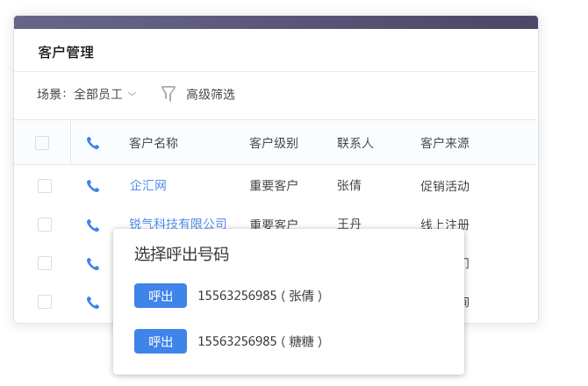Check the checkbox for the 企汇网 row
The width and height of the screenshot is (588, 386).
pos(45,186)
